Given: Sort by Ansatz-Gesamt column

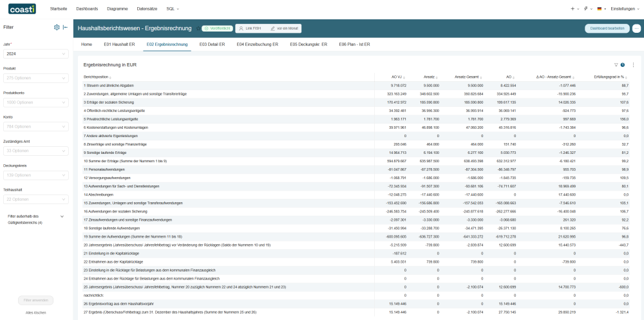Looking at the screenshot, I should 468,77.
